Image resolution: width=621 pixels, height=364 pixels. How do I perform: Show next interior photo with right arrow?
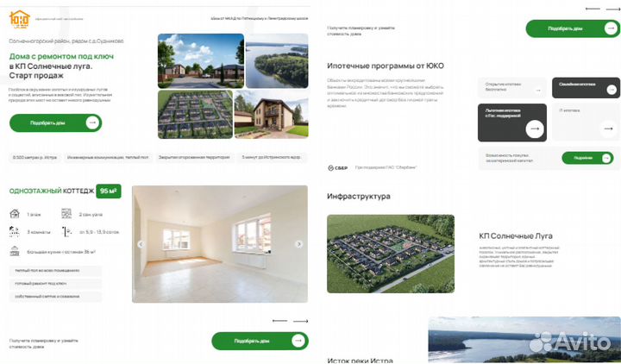tap(299, 244)
